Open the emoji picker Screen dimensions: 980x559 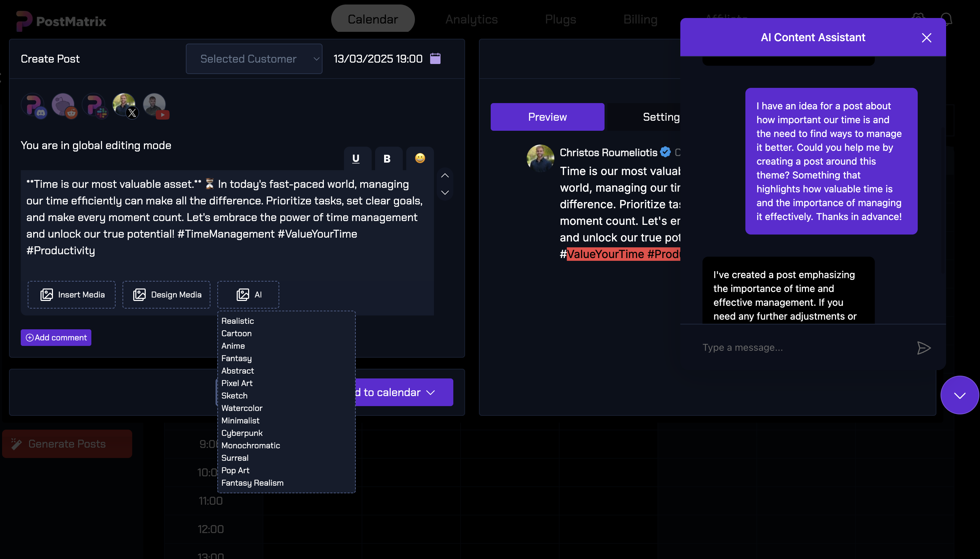(419, 158)
